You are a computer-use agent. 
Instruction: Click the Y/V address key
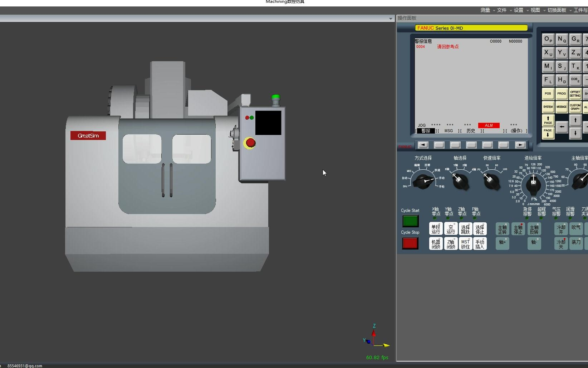click(x=562, y=53)
